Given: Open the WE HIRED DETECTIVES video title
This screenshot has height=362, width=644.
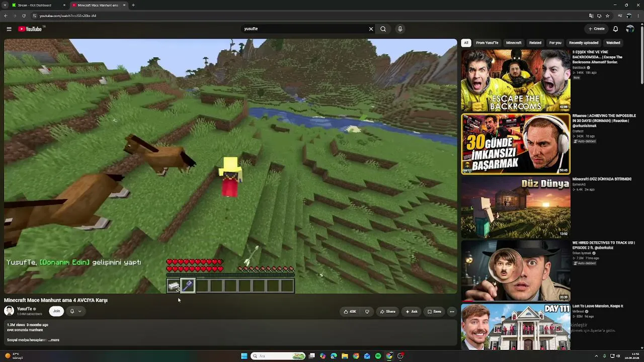Looking at the screenshot, I should [x=604, y=245].
